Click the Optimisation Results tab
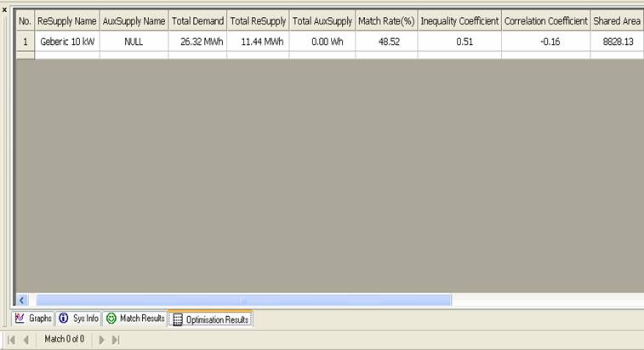Viewport: 644px width, 350px height. 210,319
